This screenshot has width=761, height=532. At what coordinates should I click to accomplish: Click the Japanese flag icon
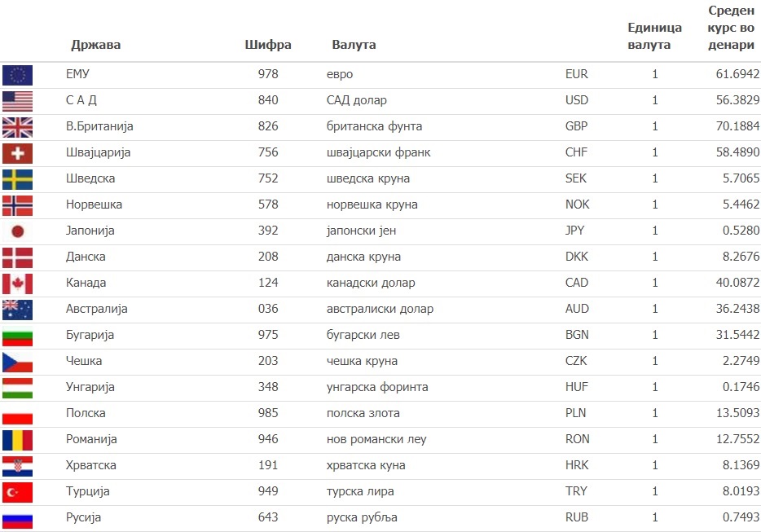[17, 231]
